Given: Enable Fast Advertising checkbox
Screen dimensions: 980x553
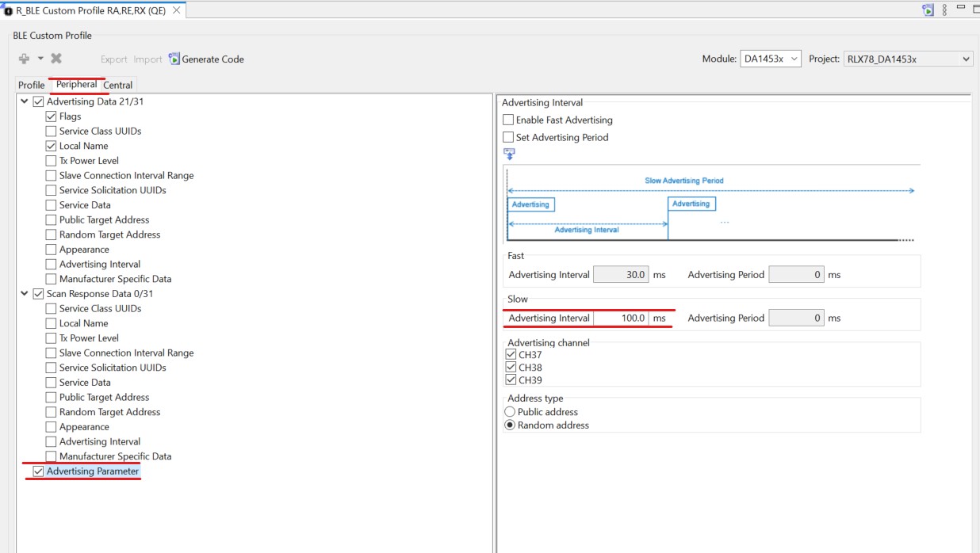Looking at the screenshot, I should [508, 120].
